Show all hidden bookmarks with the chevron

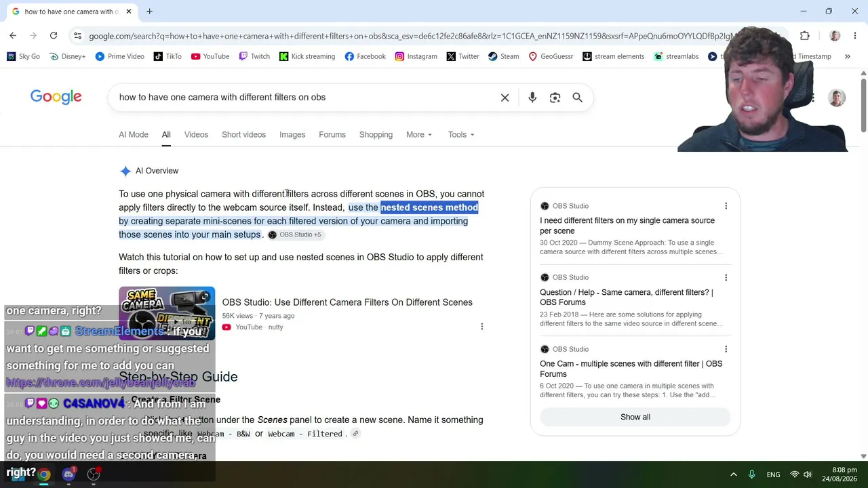pos(847,56)
